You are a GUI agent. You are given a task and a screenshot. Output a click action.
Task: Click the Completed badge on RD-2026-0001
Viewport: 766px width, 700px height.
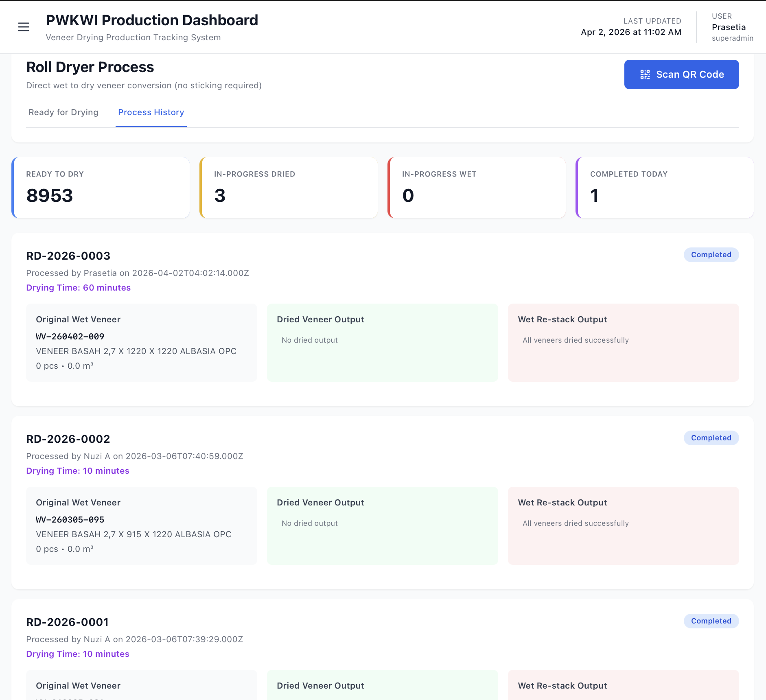pos(711,621)
